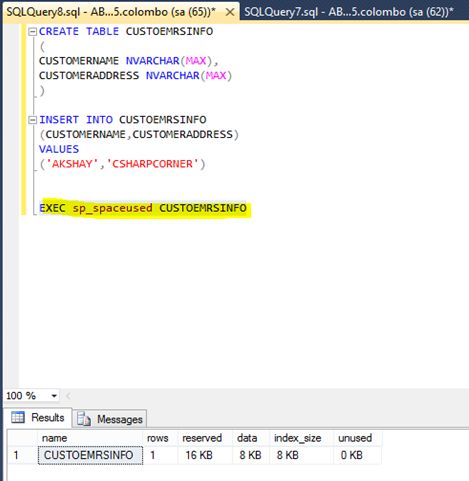Screen dimensions: 469x481
Task: Switch to the SQLQuery7.sql tab
Action: tap(349, 12)
